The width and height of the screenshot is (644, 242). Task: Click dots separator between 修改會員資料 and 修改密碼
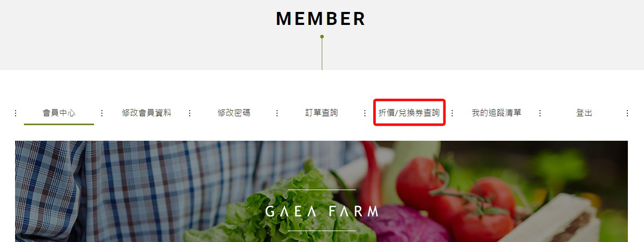click(x=190, y=113)
